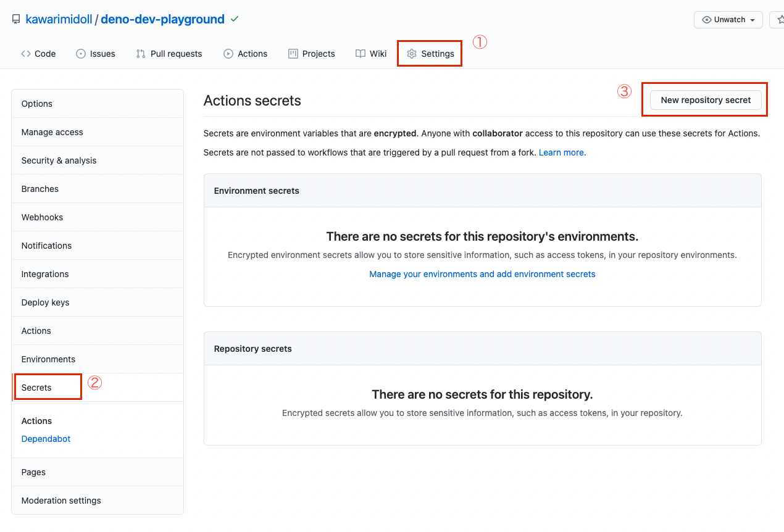Open the Code tab
The image size is (784, 532).
click(38, 54)
